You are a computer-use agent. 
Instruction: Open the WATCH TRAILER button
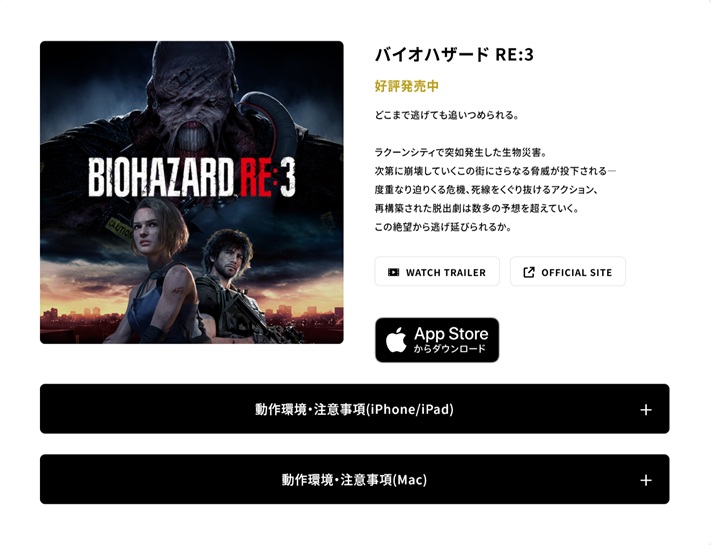(x=437, y=271)
